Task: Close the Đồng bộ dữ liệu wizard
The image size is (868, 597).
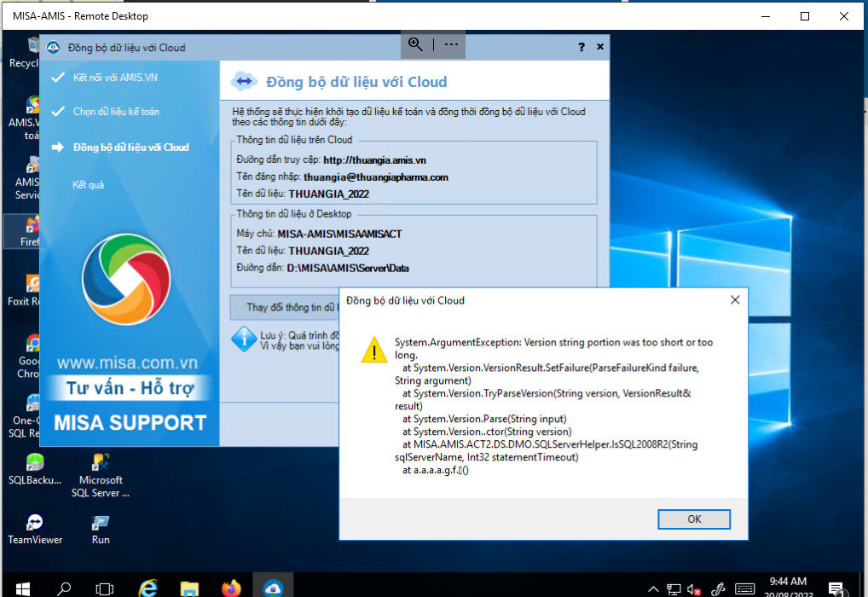Action: (x=600, y=47)
